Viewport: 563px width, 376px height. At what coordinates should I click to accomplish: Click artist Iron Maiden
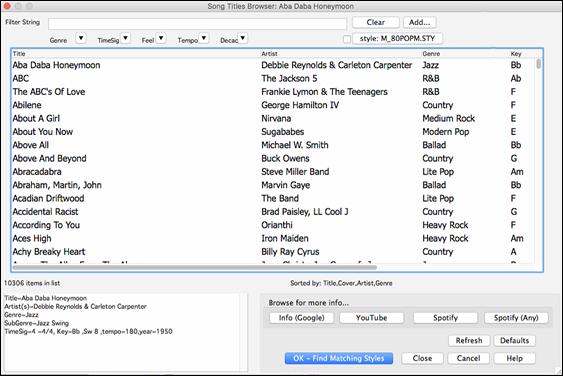coord(285,238)
